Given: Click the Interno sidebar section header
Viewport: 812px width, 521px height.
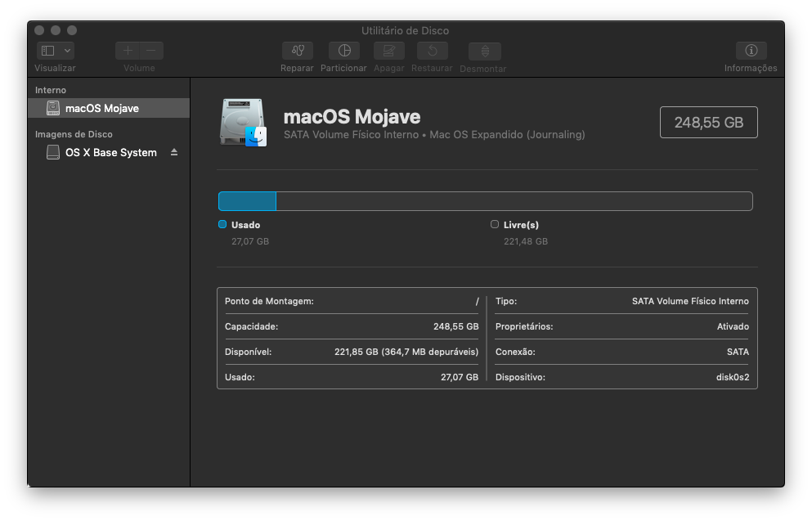Looking at the screenshot, I should pos(51,90).
